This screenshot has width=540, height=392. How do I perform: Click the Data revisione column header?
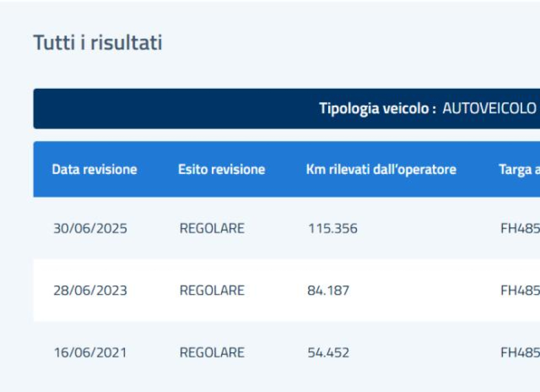(94, 170)
